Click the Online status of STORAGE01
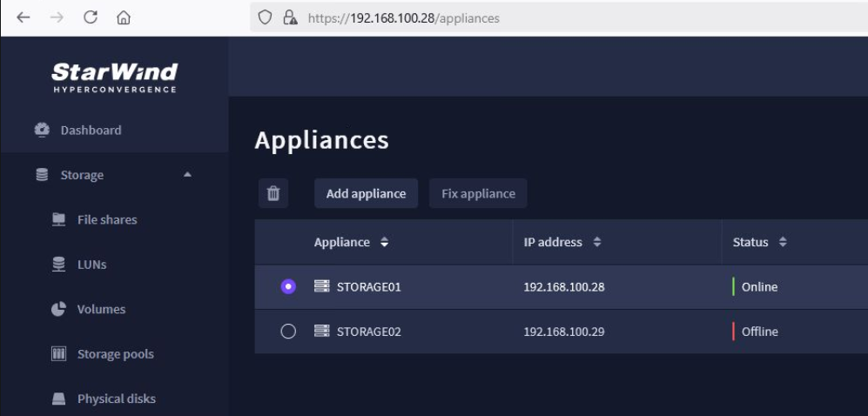868x416 pixels. (x=759, y=287)
